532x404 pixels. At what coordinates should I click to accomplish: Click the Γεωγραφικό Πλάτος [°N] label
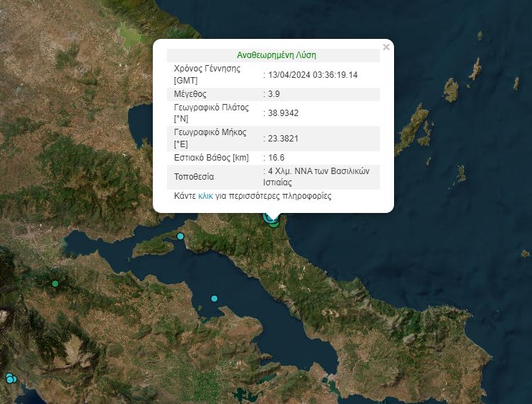click(x=214, y=112)
